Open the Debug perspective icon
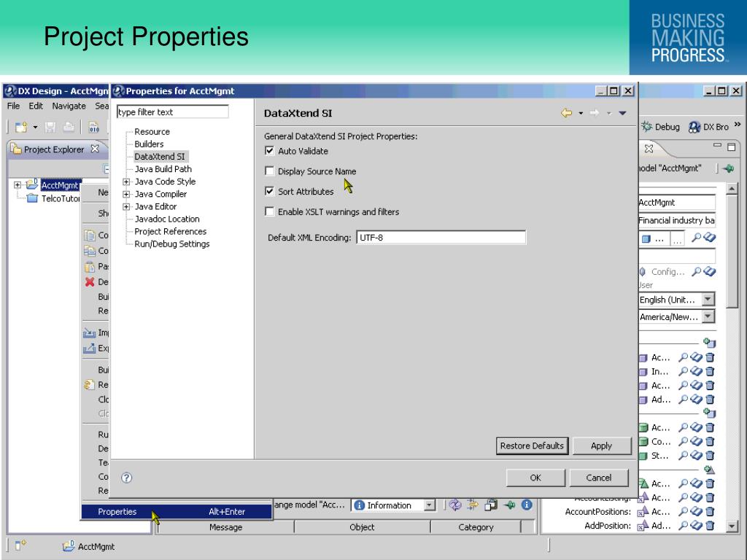This screenshot has width=747, height=560. tap(646, 126)
